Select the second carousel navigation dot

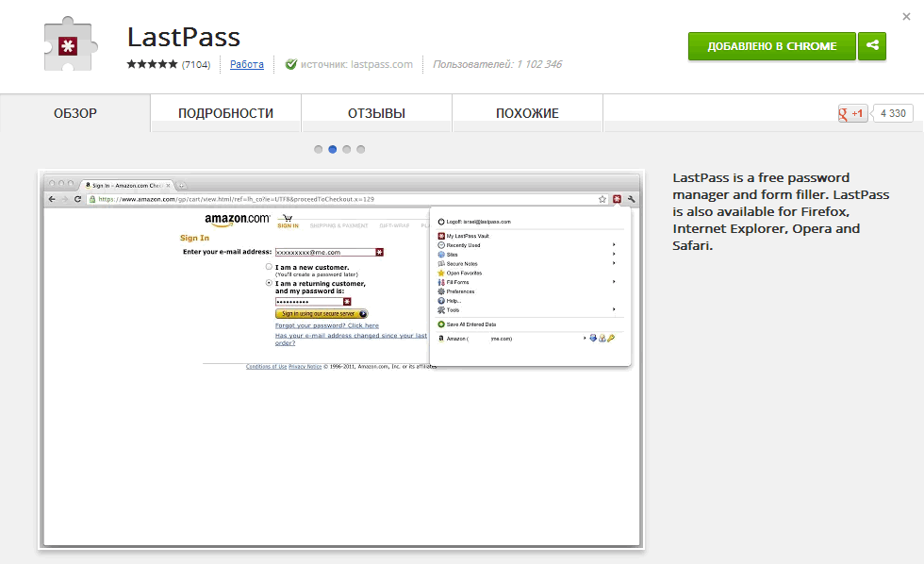332,149
